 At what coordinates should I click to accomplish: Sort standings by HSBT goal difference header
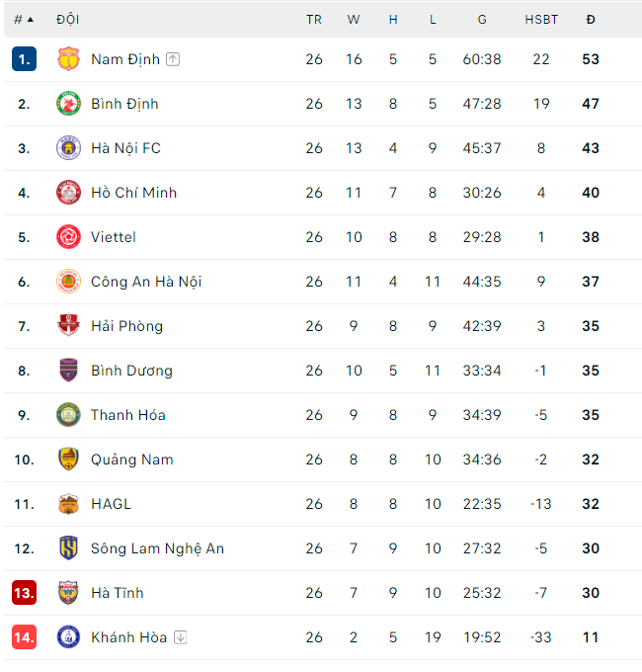point(541,19)
